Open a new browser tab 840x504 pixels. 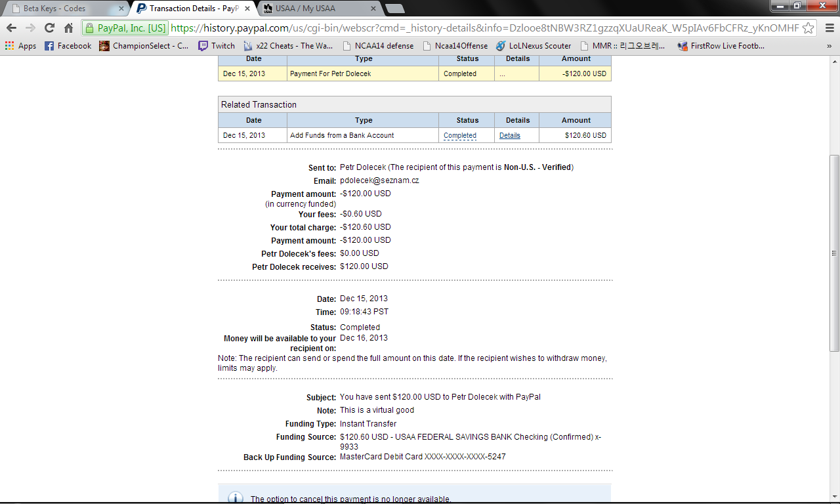[394, 9]
